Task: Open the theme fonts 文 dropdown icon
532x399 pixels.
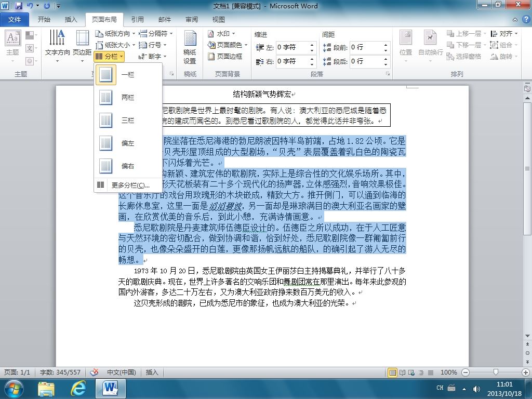Action: (31, 48)
